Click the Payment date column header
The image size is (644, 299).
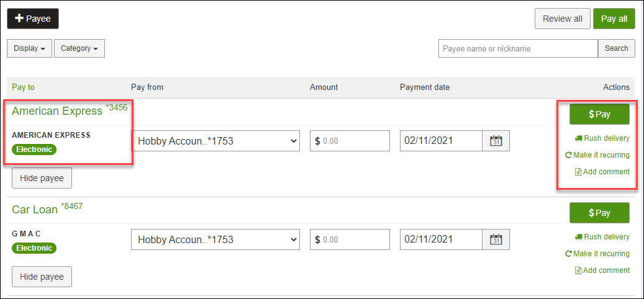[425, 87]
